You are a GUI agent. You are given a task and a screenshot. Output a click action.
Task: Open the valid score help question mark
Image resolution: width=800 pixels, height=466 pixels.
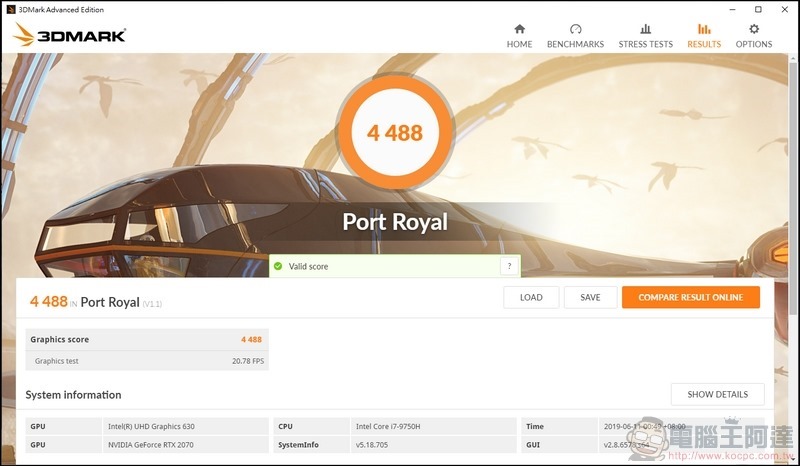pos(509,266)
